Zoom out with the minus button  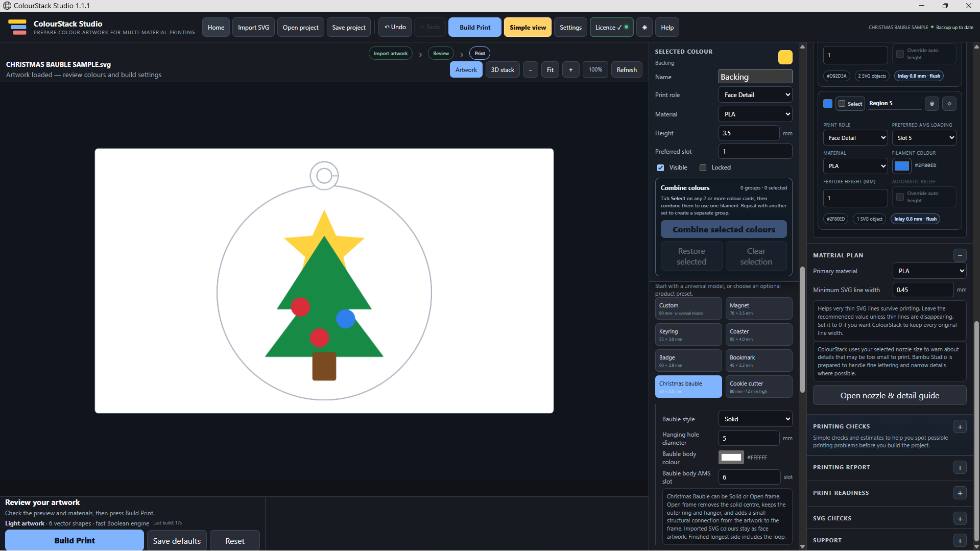click(531, 70)
